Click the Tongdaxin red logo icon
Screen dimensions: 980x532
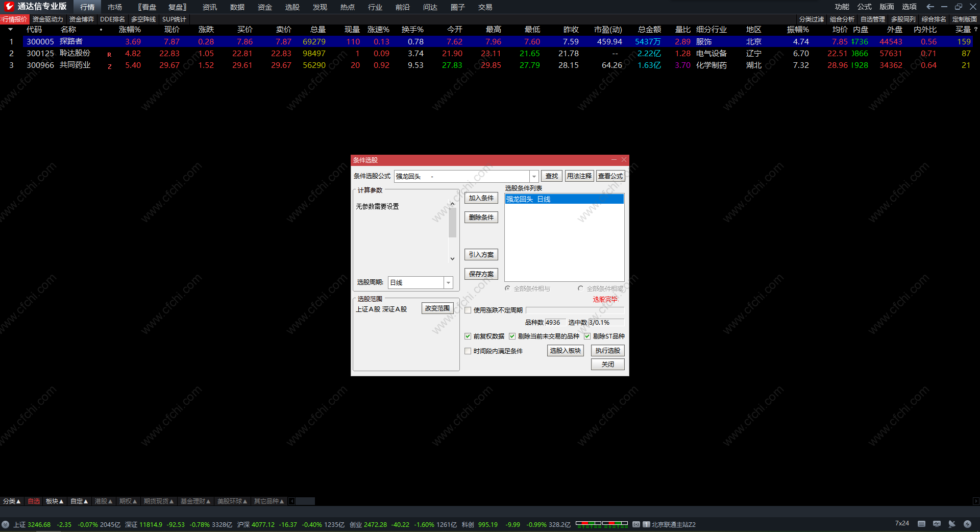(x=9, y=6)
